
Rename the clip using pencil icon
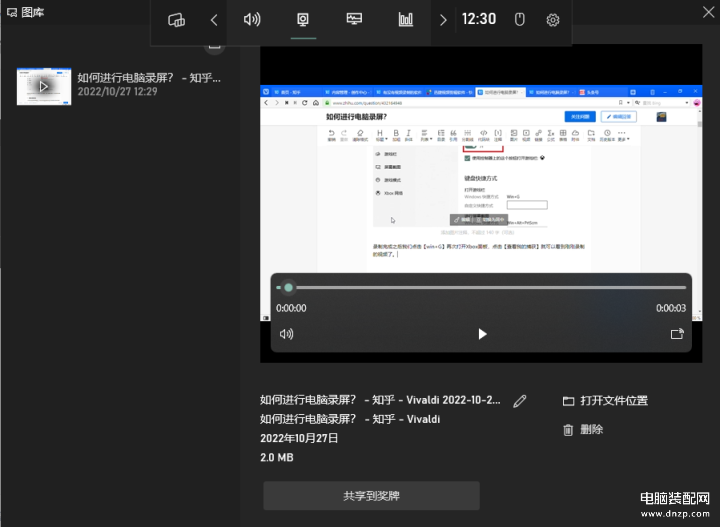(x=520, y=401)
